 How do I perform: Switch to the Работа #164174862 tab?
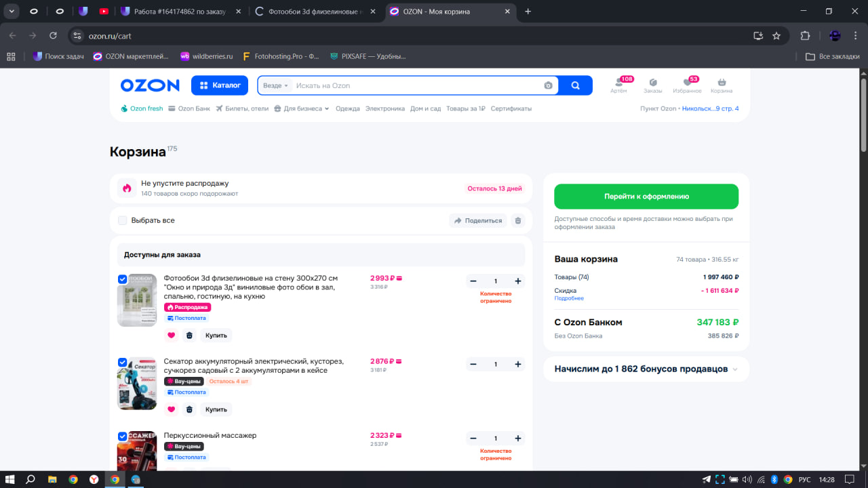181,11
